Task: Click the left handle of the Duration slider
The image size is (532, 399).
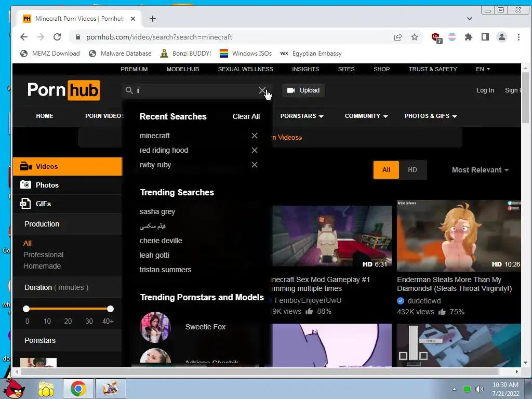Action: pos(26,309)
